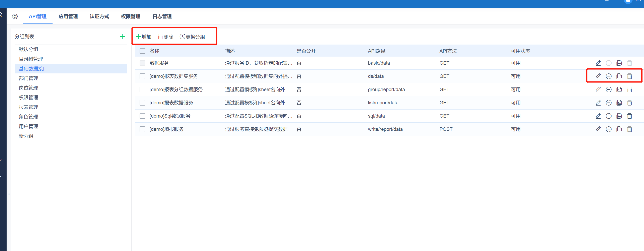Image resolution: width=644 pixels, height=251 pixels.
Task: Select the 默认分组 group
Action: (x=28, y=49)
